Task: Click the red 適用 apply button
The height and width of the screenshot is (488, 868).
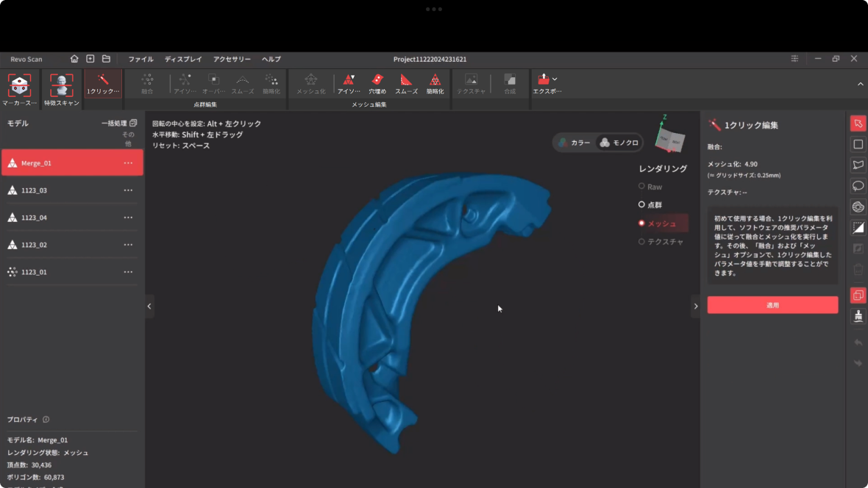Action: [772, 305]
